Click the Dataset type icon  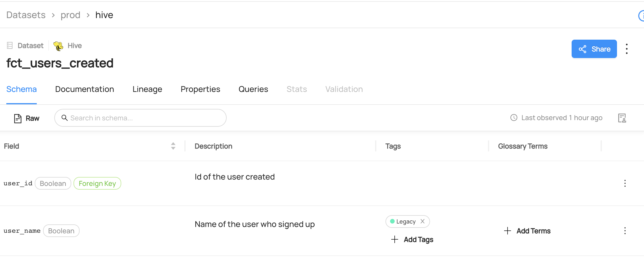tap(10, 45)
